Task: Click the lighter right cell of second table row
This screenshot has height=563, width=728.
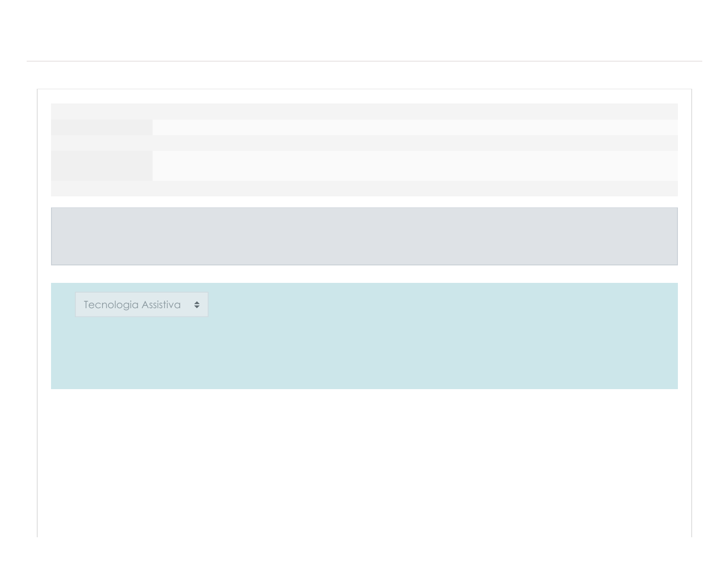Action: (x=415, y=127)
